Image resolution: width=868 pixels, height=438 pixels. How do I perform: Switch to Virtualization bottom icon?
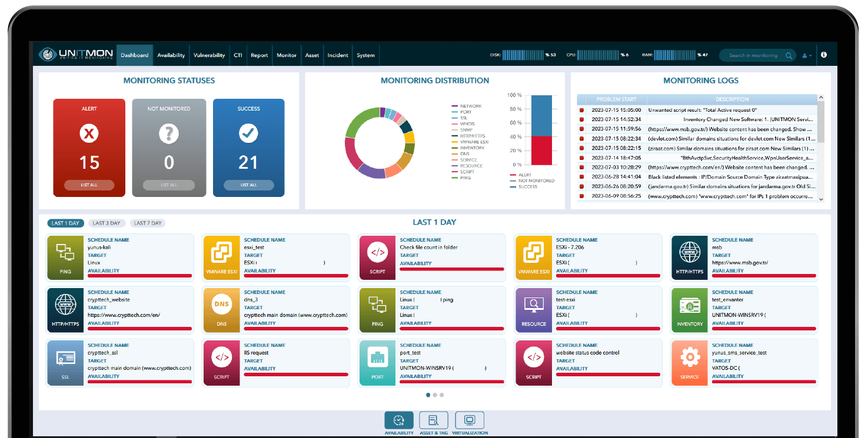[470, 420]
